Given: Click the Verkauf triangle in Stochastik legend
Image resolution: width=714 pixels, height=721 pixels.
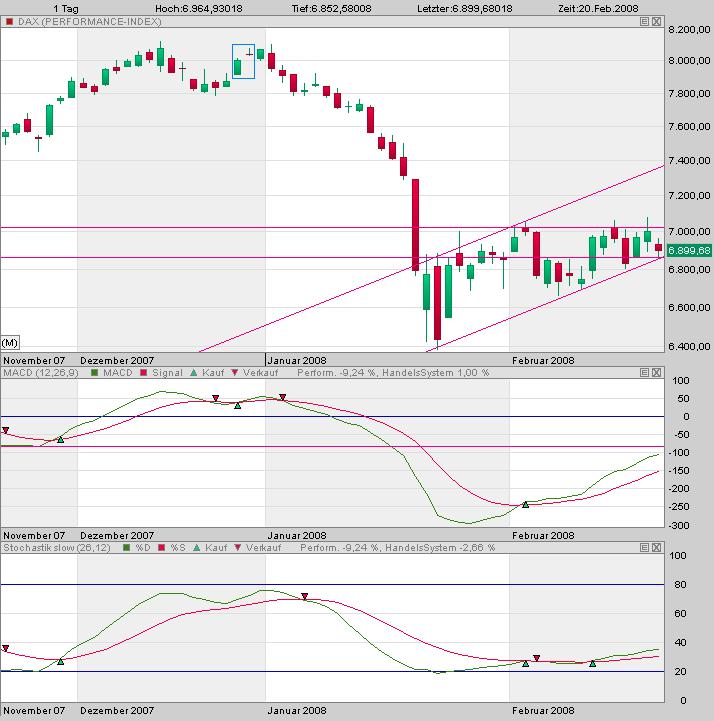Looking at the screenshot, I should click(x=238, y=548).
